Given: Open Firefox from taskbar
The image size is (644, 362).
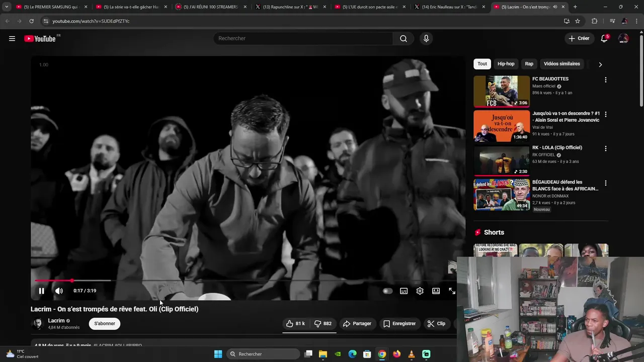Looking at the screenshot, I should [396, 354].
